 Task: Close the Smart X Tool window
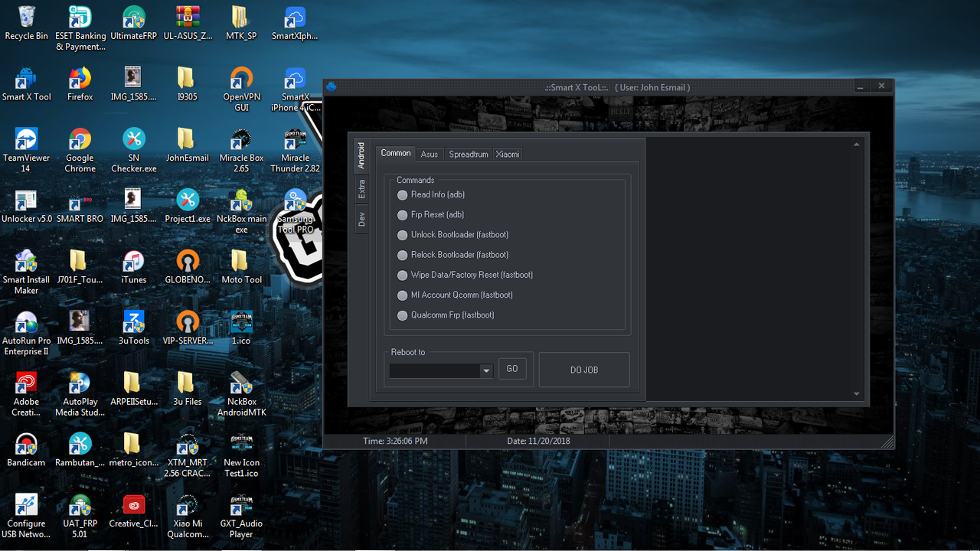tap(882, 86)
